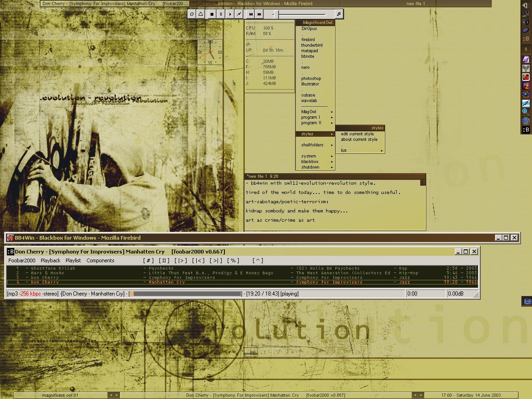Launch thunderbird from the menu
532x399 pixels.
312,45
